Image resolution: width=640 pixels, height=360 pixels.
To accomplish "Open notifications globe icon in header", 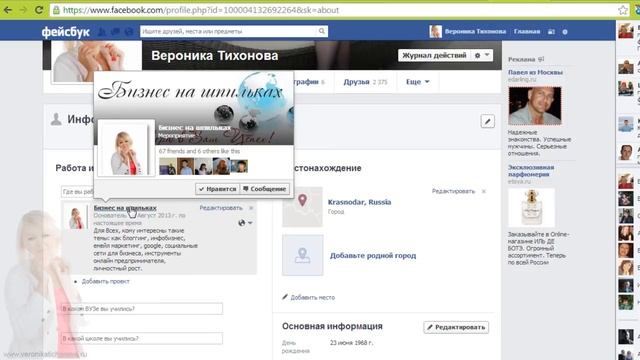I will click(x=129, y=31).
